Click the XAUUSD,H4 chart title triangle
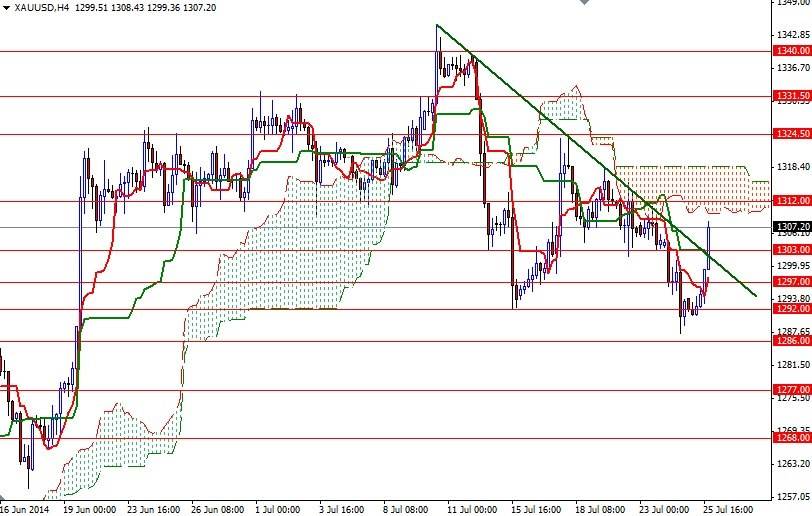 tap(6, 8)
